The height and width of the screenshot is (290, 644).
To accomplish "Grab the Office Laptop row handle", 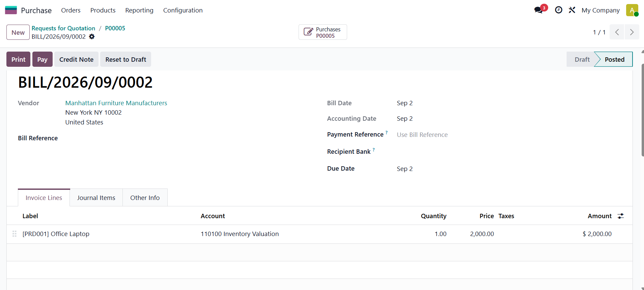I will 15,234.
